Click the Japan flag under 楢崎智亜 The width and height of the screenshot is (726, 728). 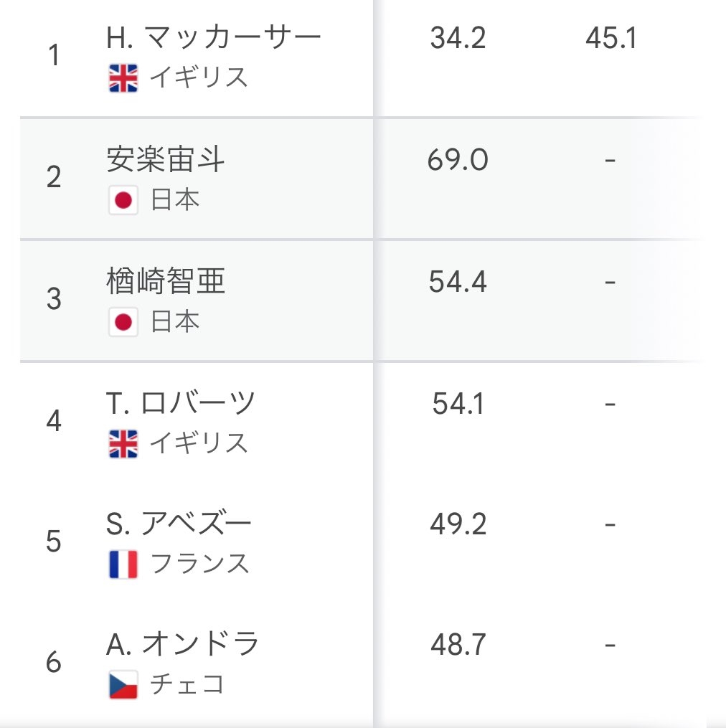(123, 322)
